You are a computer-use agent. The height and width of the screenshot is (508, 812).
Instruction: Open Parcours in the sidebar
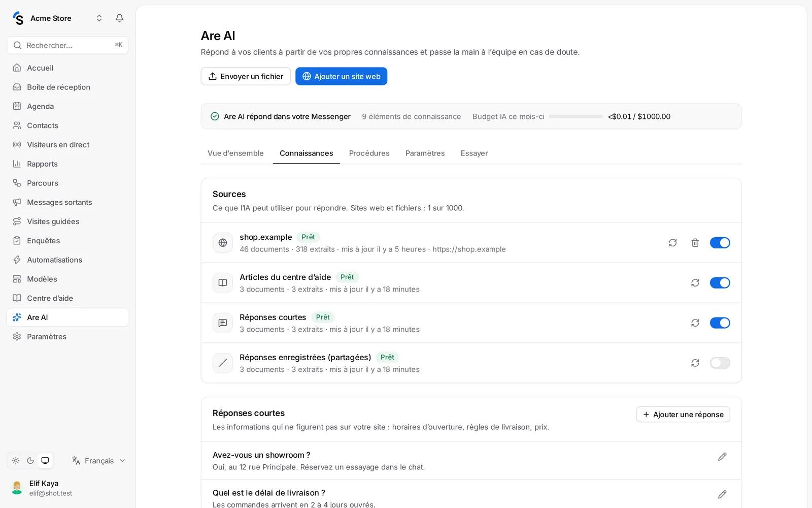(67, 183)
